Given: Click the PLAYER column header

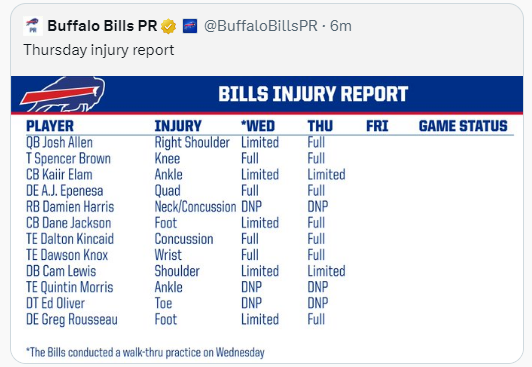Looking at the screenshot, I should click(x=50, y=126).
